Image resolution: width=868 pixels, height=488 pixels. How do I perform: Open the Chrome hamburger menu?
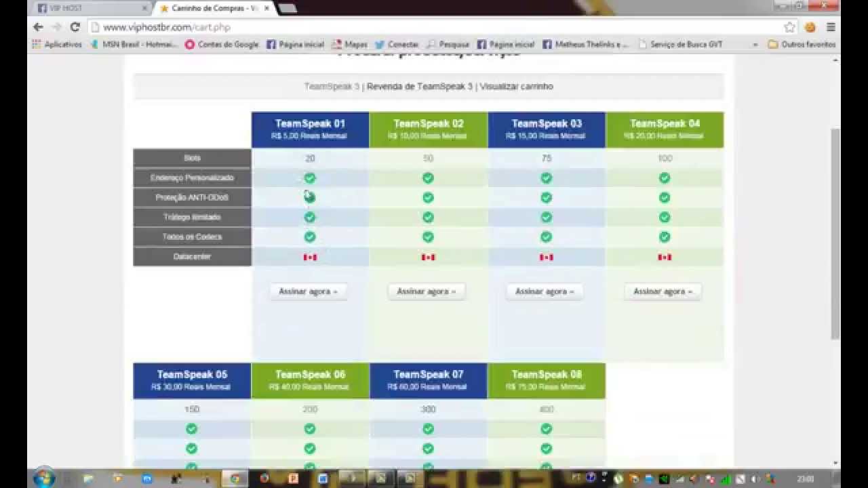830,27
